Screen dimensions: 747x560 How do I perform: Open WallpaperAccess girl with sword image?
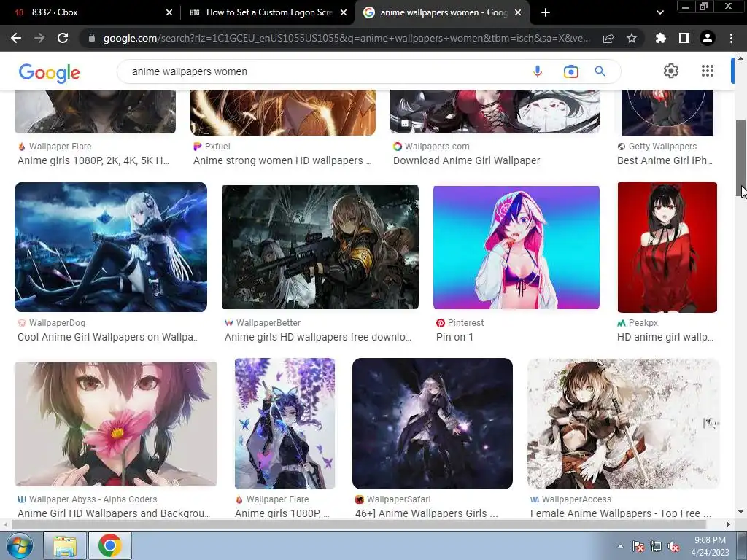pyautogui.click(x=624, y=424)
